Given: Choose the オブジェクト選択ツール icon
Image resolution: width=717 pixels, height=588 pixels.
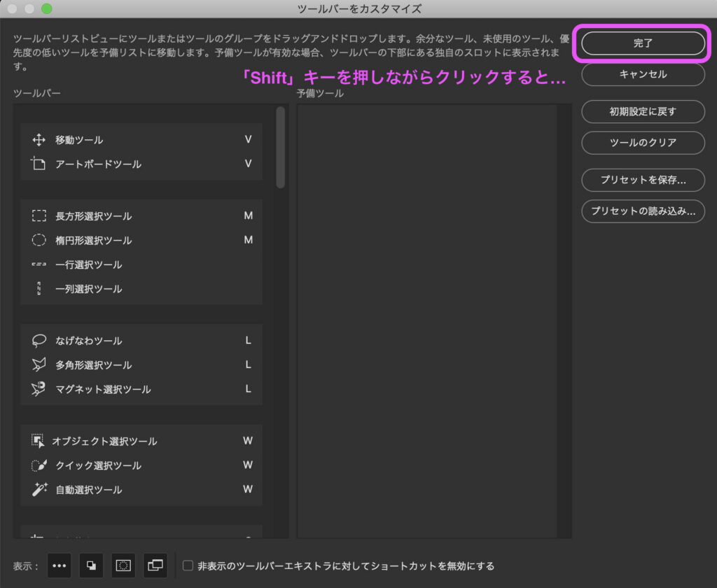Looking at the screenshot, I should click(x=38, y=441).
